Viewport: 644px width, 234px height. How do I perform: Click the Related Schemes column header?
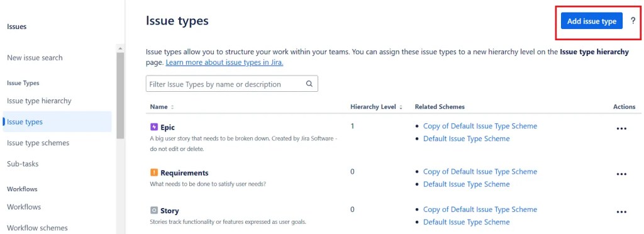pos(440,107)
